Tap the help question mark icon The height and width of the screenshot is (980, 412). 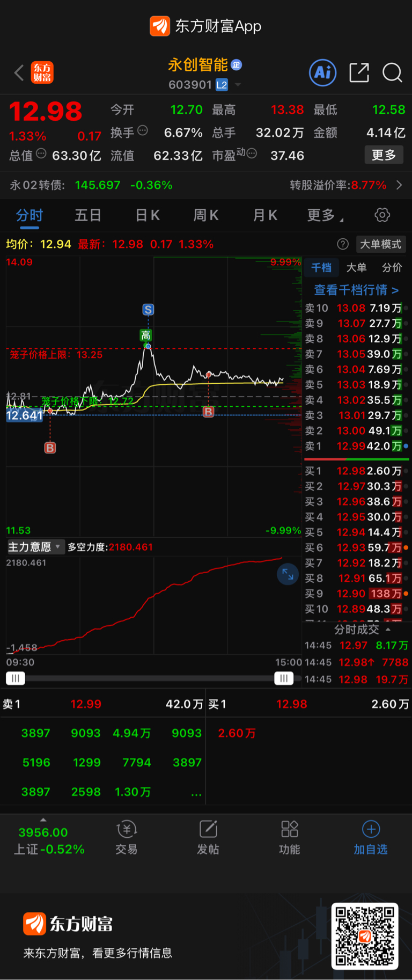[x=343, y=244]
